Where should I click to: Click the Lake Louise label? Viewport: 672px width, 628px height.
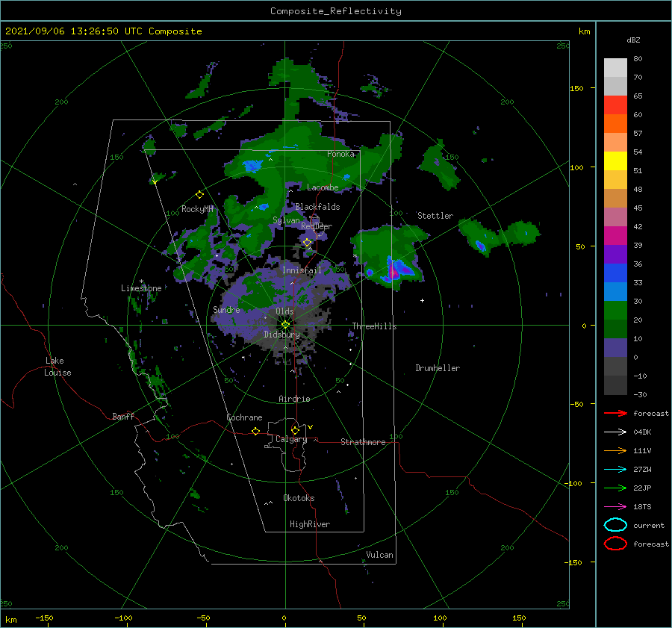click(57, 367)
